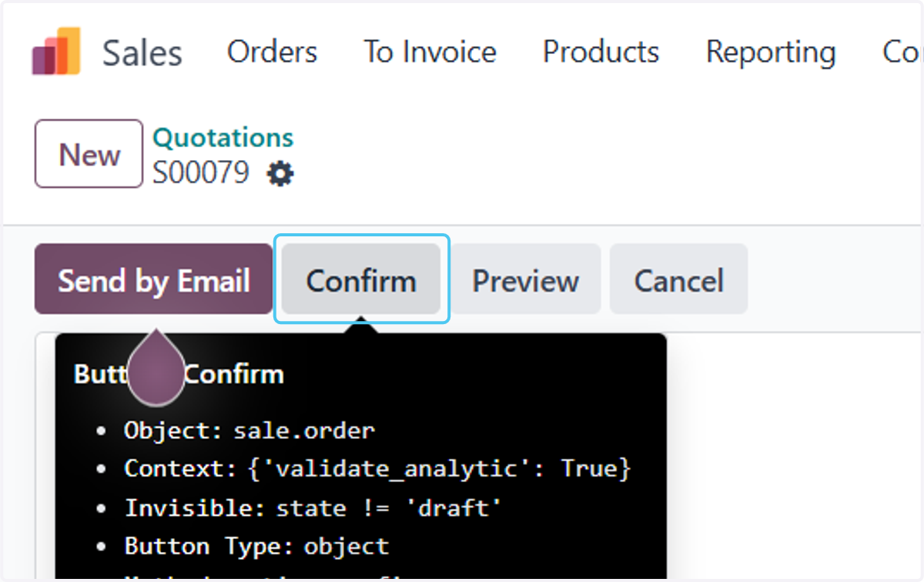Send the quotation by email

pyautogui.click(x=154, y=279)
